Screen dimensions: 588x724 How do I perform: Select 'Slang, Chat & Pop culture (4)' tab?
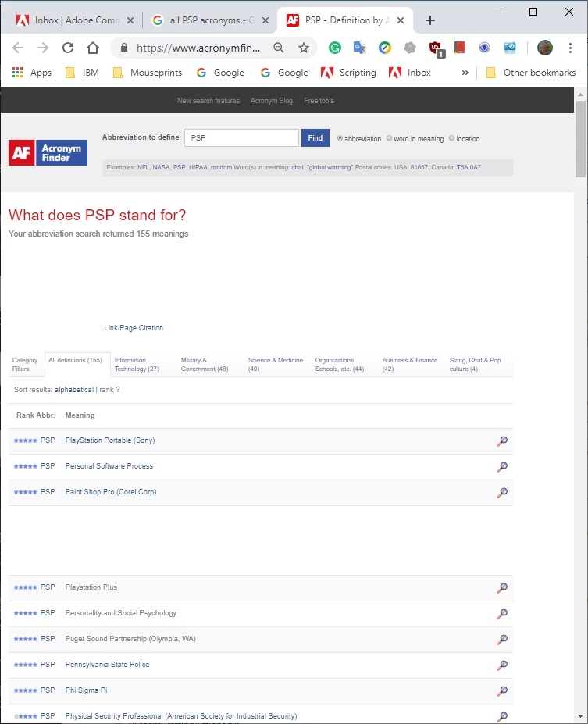pos(475,364)
